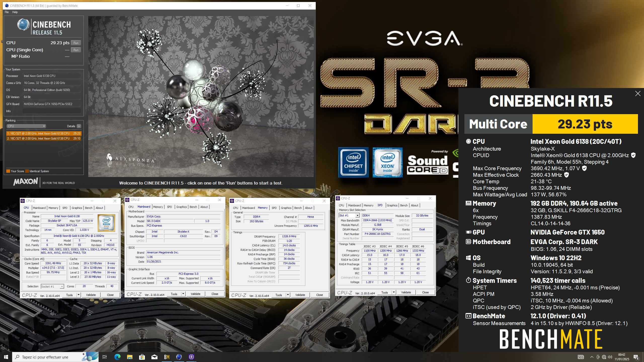Click the Your Score orange legend swatch
The height and width of the screenshot is (362, 644).
pyautogui.click(x=8, y=171)
